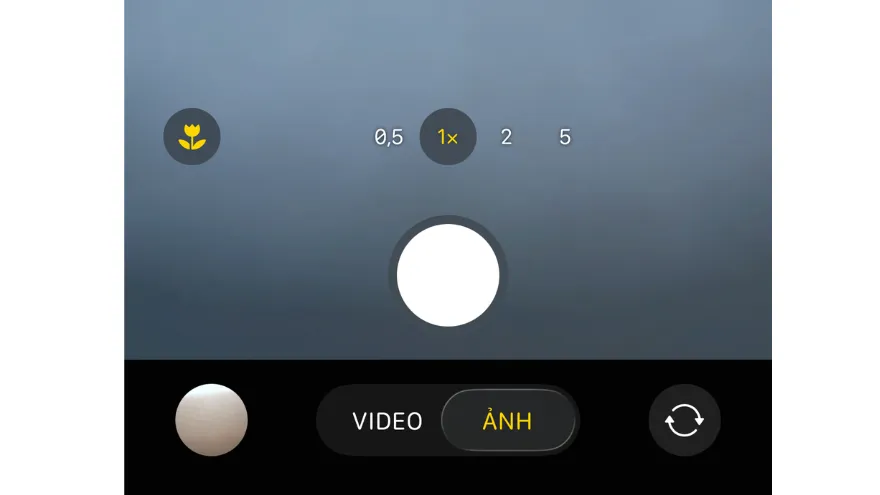
Task: Select the ẢNH photo mode
Action: coord(508,420)
